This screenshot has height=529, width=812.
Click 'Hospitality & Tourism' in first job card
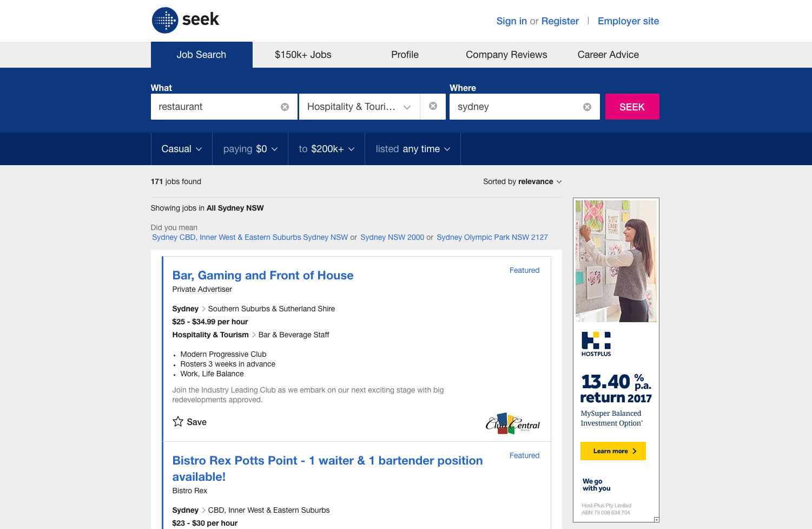pos(210,335)
